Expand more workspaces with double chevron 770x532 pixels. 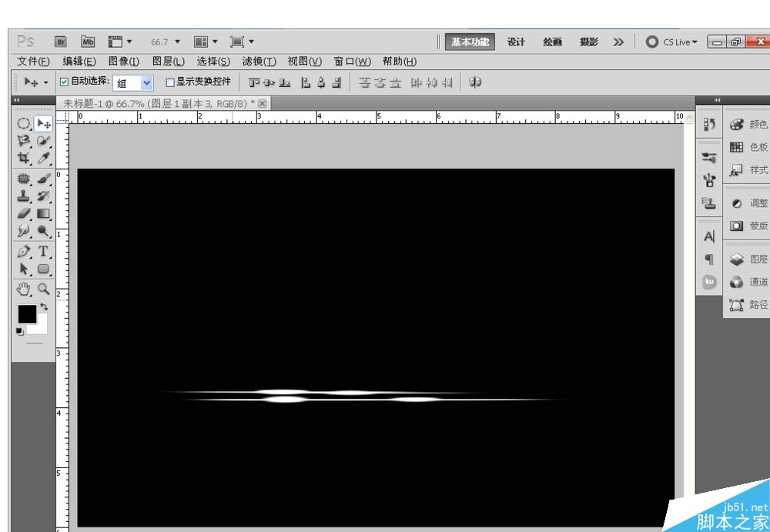pyautogui.click(x=618, y=42)
